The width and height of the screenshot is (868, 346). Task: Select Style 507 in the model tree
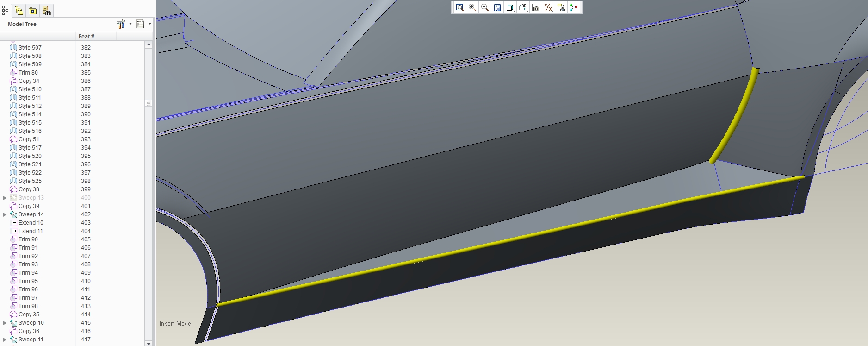click(x=30, y=48)
